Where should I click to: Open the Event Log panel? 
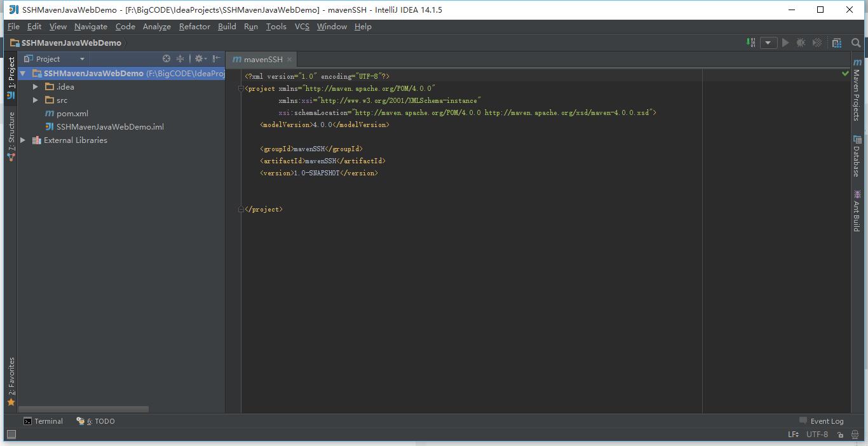click(821, 421)
